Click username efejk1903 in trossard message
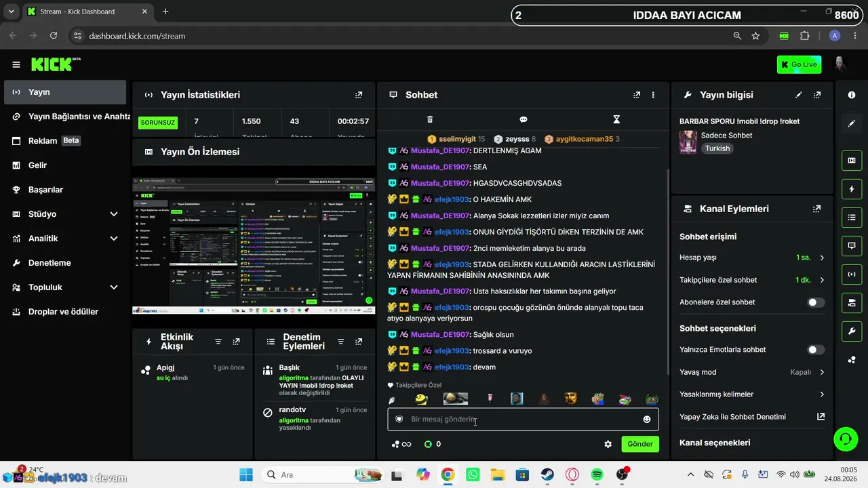Image resolution: width=868 pixels, height=488 pixels. click(452, 351)
